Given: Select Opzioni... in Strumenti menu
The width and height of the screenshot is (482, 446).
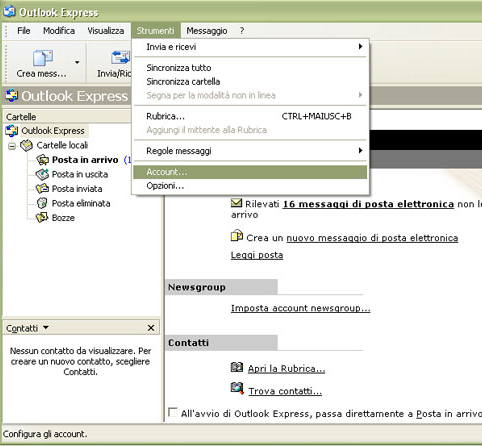Looking at the screenshot, I should tap(250, 186).
